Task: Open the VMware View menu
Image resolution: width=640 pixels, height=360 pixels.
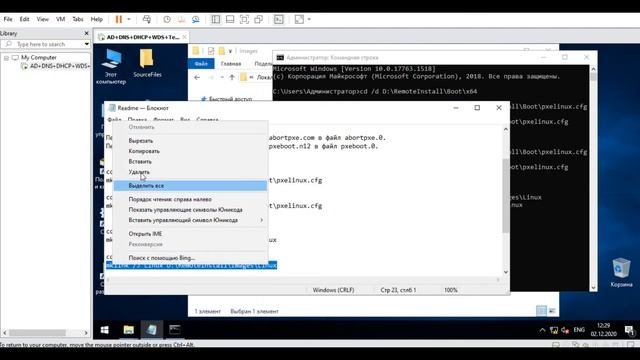Action: pyautogui.click(x=42, y=19)
